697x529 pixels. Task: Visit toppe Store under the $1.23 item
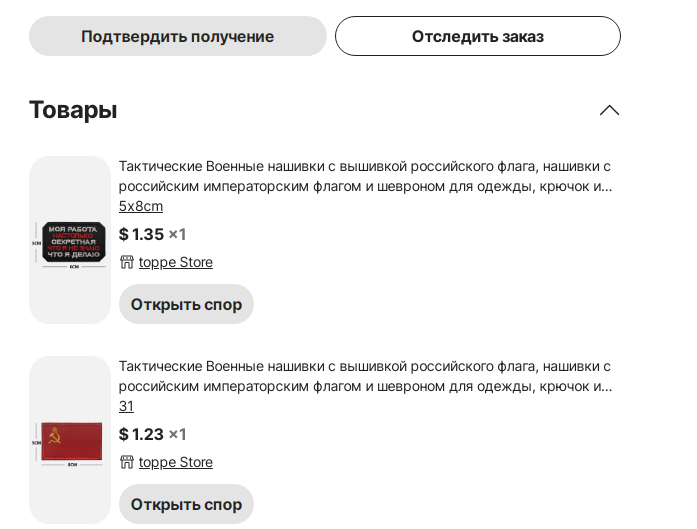(176, 462)
